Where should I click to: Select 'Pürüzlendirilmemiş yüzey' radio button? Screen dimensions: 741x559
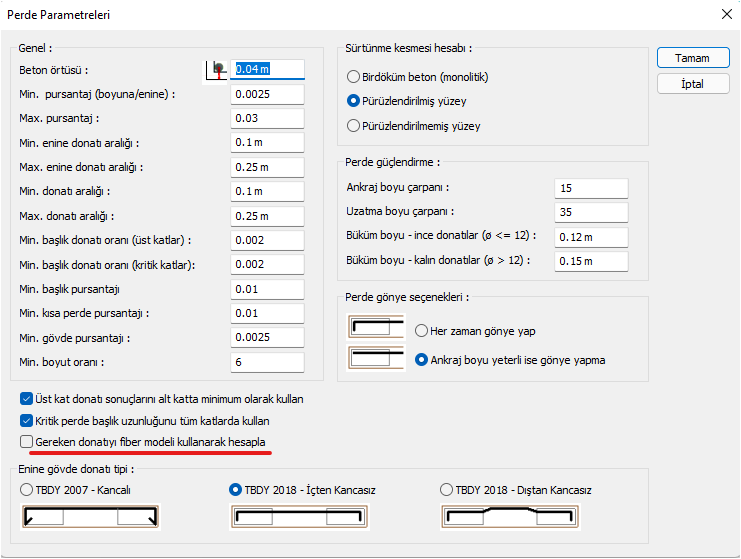(x=353, y=126)
